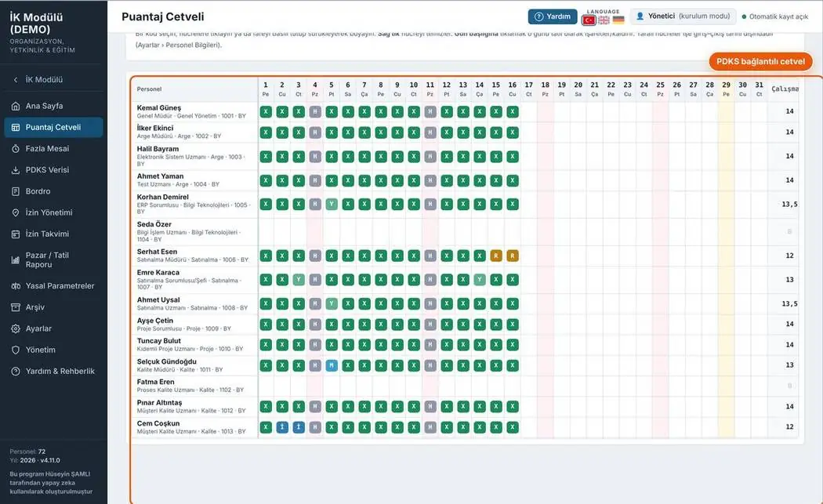The image size is (823, 504).
Task: Click the Otomatik kayıt açık status text
Action: 778,16
